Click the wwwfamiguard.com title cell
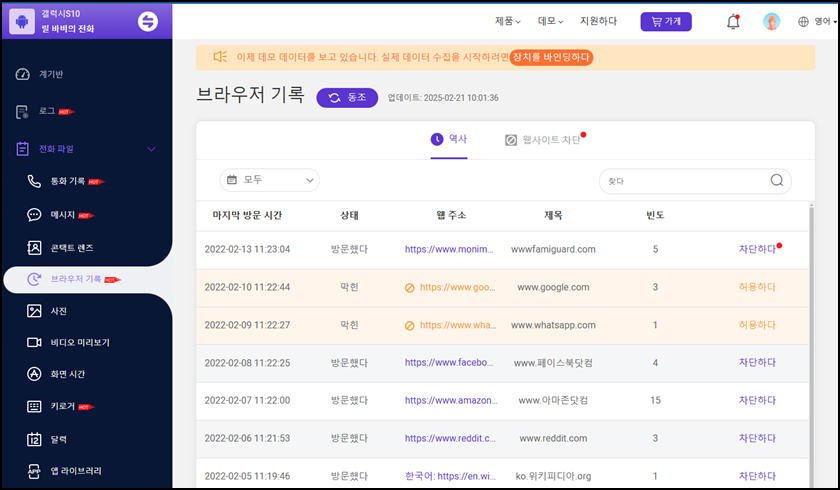This screenshot has width=840, height=490. click(553, 249)
